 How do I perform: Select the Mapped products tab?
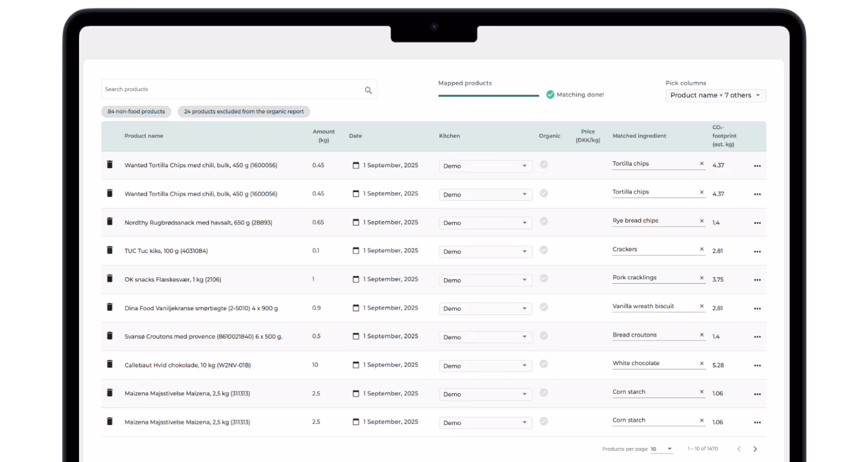(465, 83)
